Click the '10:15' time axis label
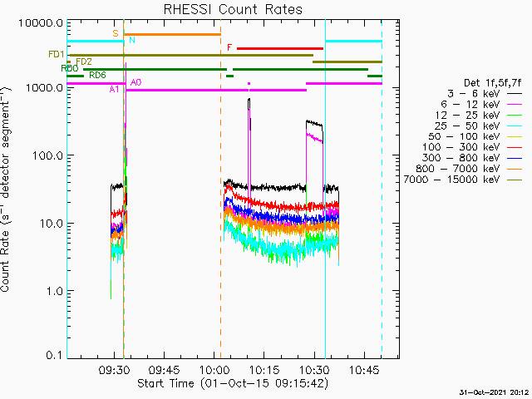532x399 pixels. click(x=264, y=370)
